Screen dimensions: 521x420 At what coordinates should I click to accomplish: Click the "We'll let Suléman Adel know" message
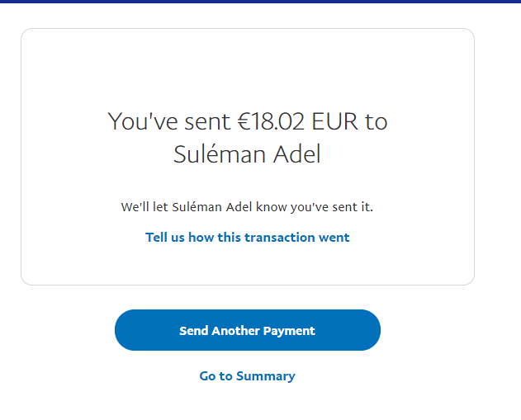pos(247,207)
